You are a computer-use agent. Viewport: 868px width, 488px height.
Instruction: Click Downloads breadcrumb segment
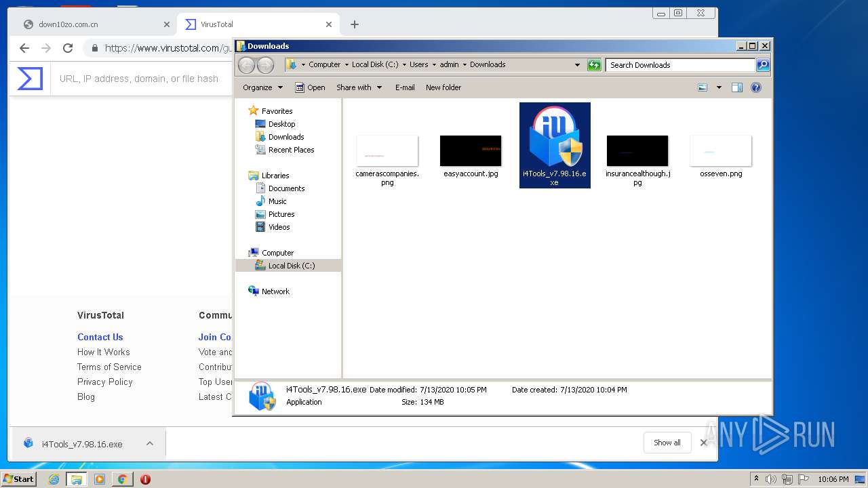pos(488,64)
